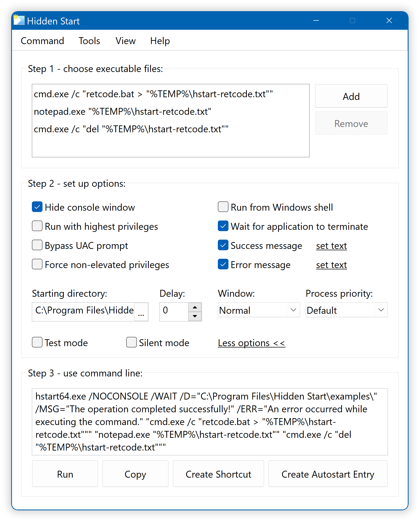Click the Starting directory input field
The height and width of the screenshot is (522, 420).
[x=84, y=312]
